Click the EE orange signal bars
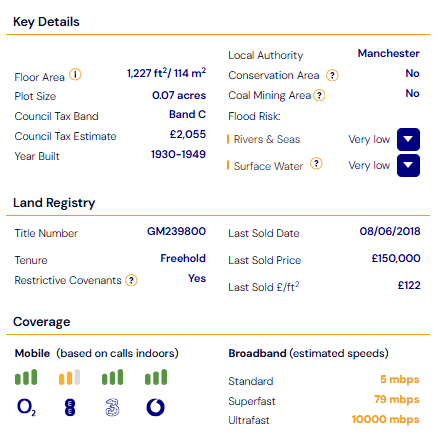 pyautogui.click(x=69, y=377)
